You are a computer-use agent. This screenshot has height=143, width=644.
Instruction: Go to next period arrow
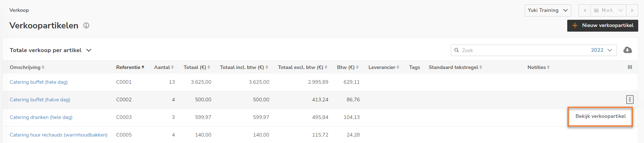pyautogui.click(x=632, y=10)
